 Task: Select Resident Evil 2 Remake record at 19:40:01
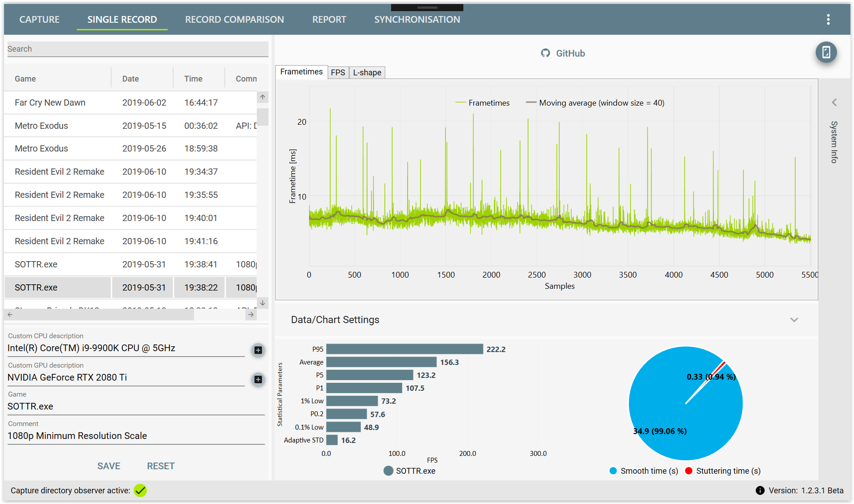(x=131, y=218)
